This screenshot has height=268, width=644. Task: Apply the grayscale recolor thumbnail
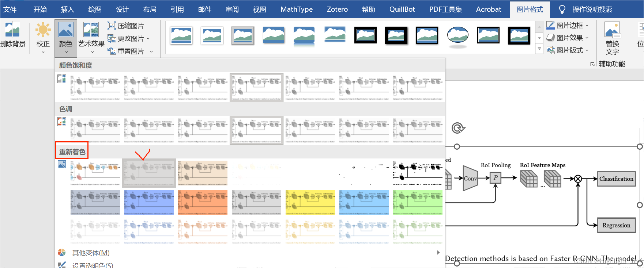point(149,173)
